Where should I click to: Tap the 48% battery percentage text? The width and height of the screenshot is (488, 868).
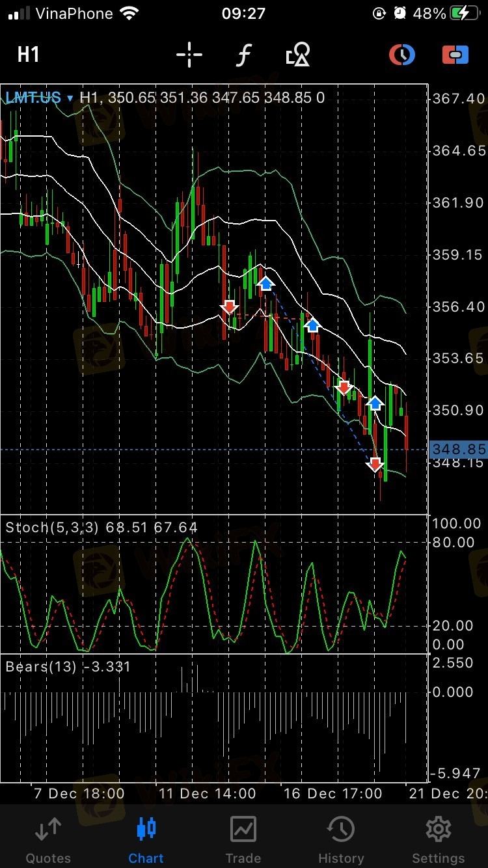pos(429,13)
